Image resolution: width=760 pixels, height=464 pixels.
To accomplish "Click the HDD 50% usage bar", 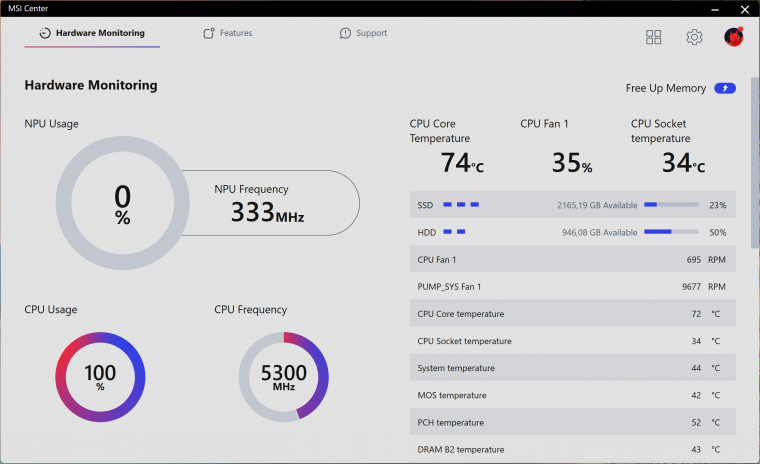I will tap(671, 232).
